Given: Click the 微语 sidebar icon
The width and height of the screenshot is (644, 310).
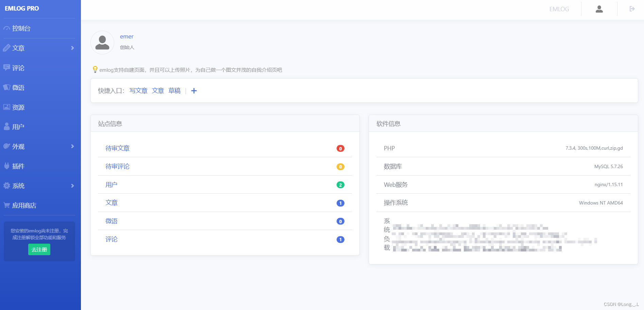Looking at the screenshot, I should [x=6, y=87].
